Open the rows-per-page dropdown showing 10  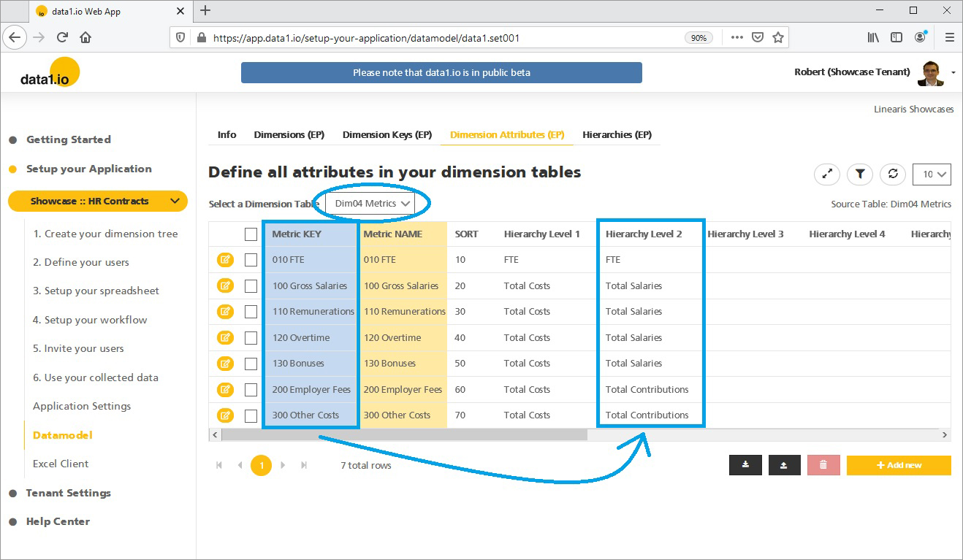pyautogui.click(x=932, y=174)
